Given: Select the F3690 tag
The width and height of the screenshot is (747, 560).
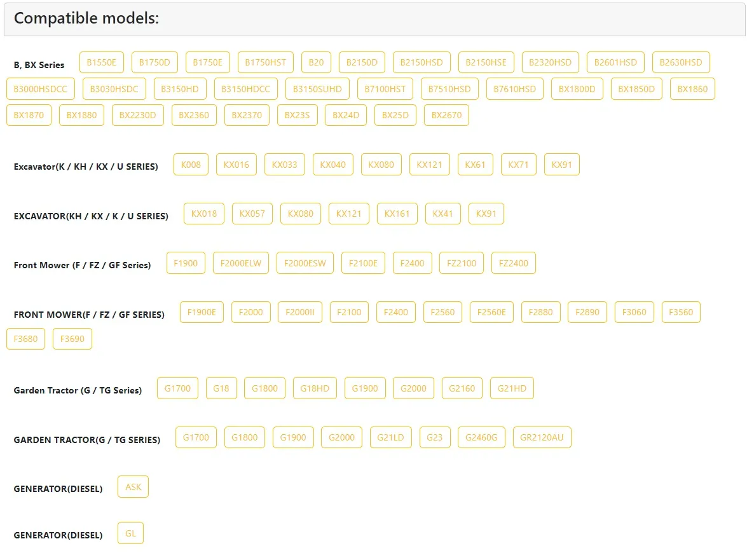Looking at the screenshot, I should pos(72,339).
